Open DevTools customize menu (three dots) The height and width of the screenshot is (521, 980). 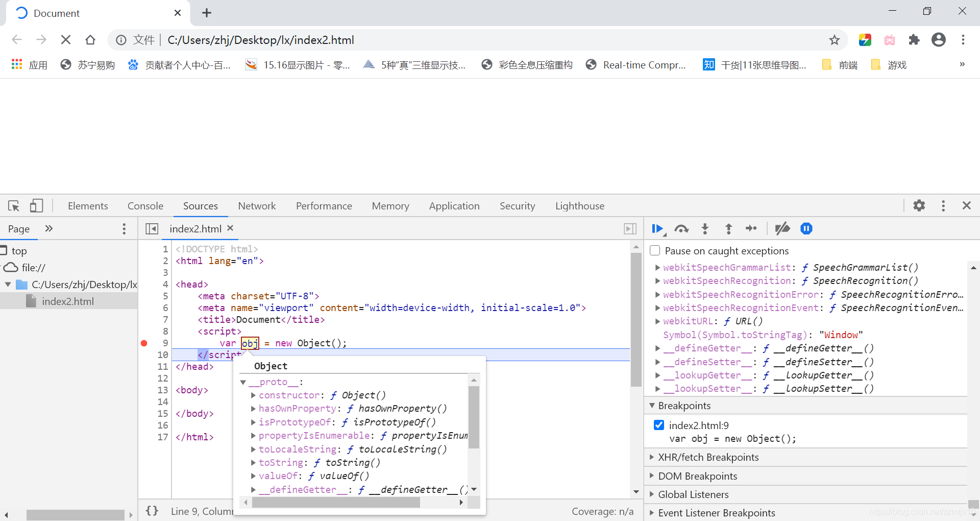click(x=943, y=205)
